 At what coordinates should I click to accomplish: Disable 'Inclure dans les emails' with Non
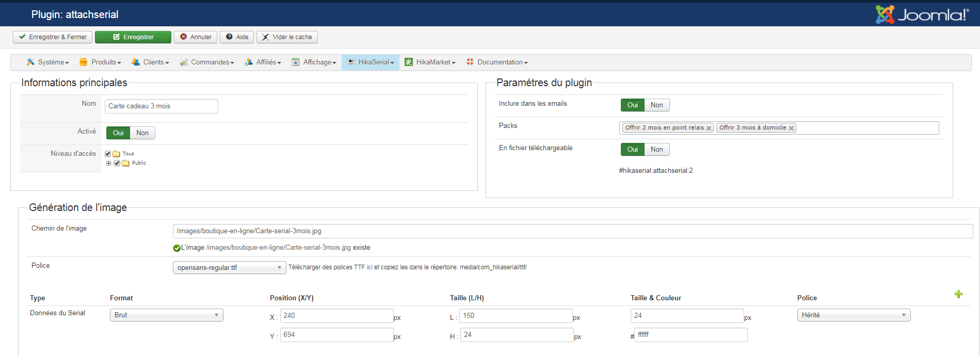656,105
